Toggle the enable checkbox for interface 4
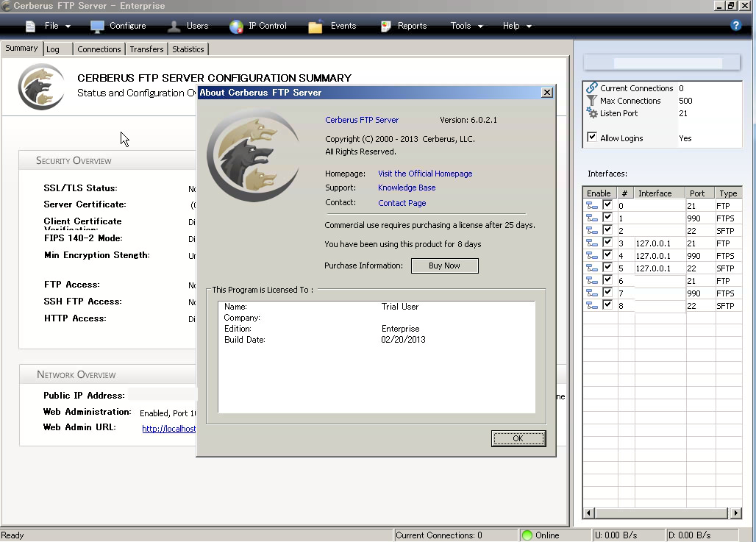Viewport: 756px width, 542px height. [607, 255]
